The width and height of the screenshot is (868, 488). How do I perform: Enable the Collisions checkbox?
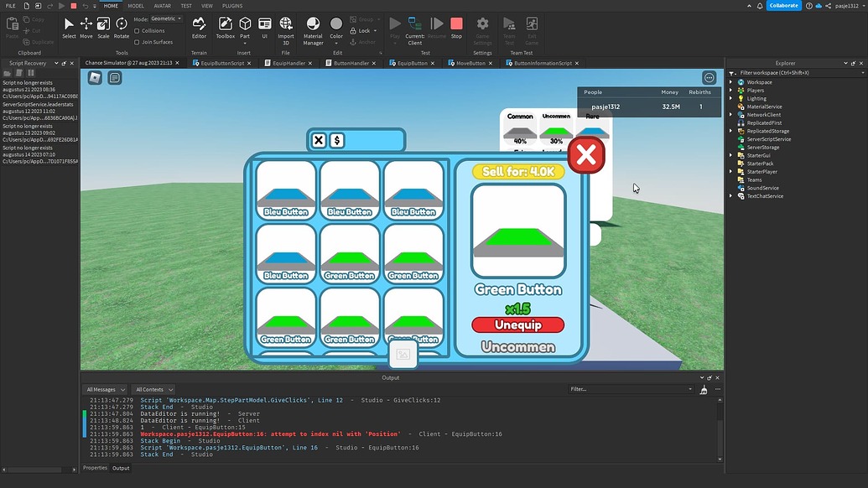point(137,31)
